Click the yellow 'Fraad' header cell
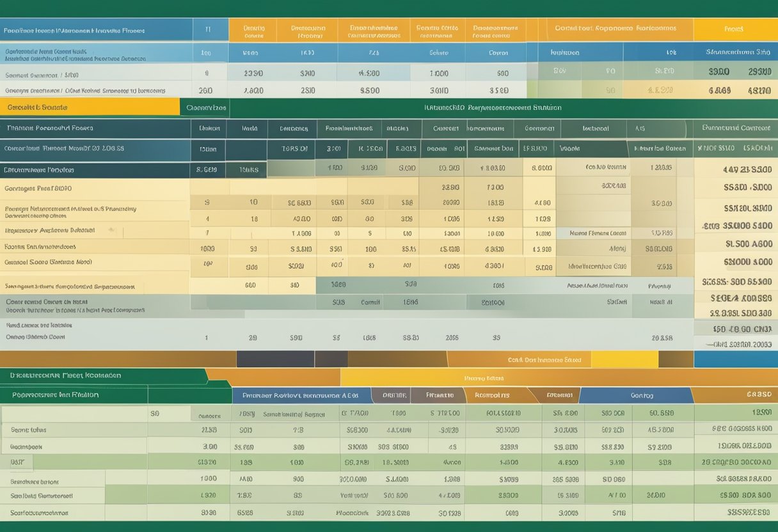 pyautogui.click(x=734, y=29)
